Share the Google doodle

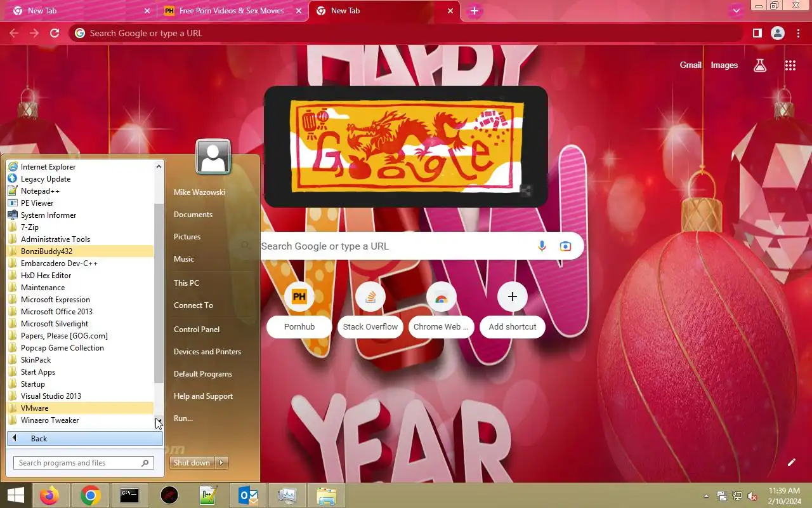coord(525,190)
